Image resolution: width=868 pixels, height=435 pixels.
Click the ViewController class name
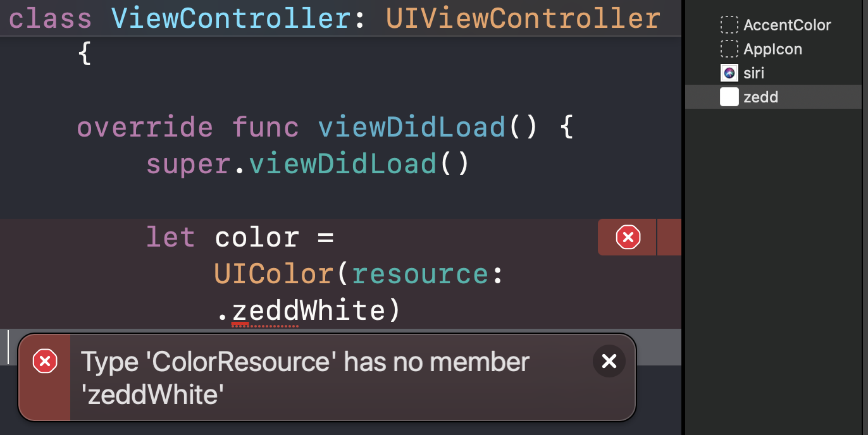coord(231,18)
